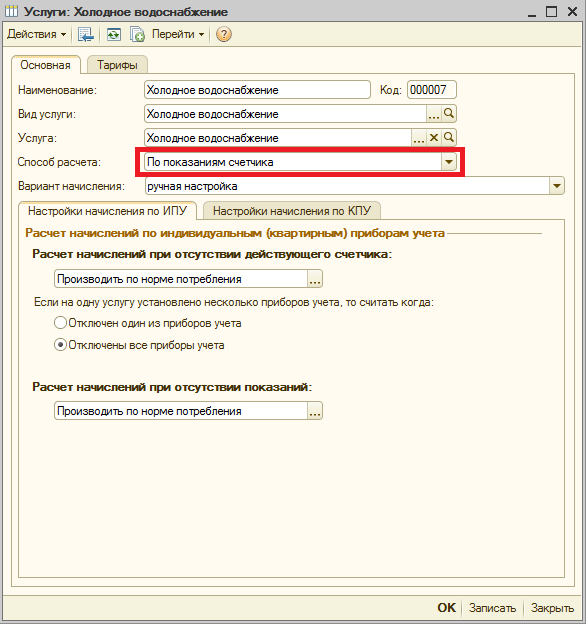Open the Перейти dropdown menu
The width and height of the screenshot is (586, 624).
point(178,34)
